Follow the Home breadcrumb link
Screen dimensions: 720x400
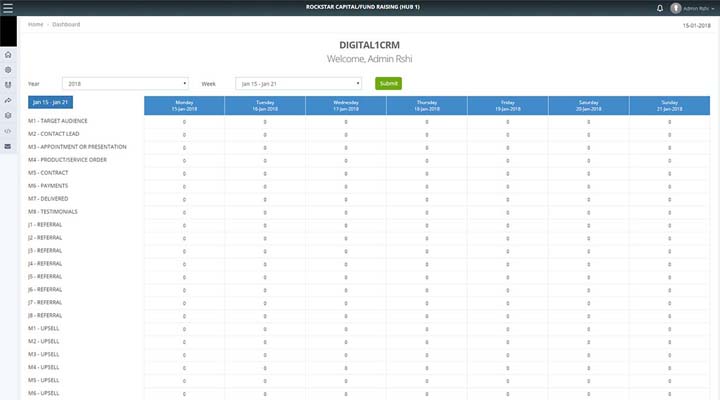(x=35, y=24)
